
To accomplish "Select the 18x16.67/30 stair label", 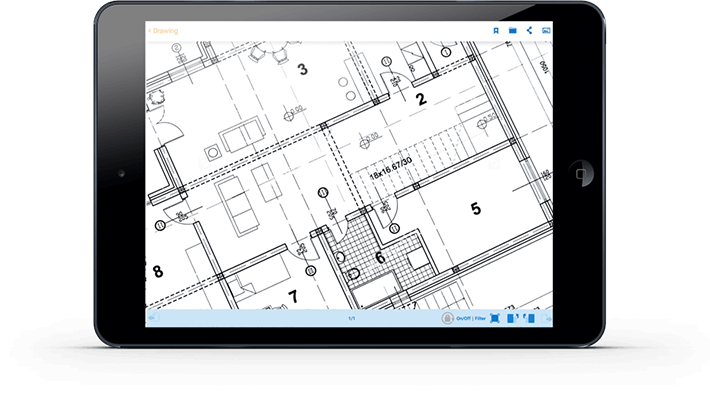I will pyautogui.click(x=391, y=169).
